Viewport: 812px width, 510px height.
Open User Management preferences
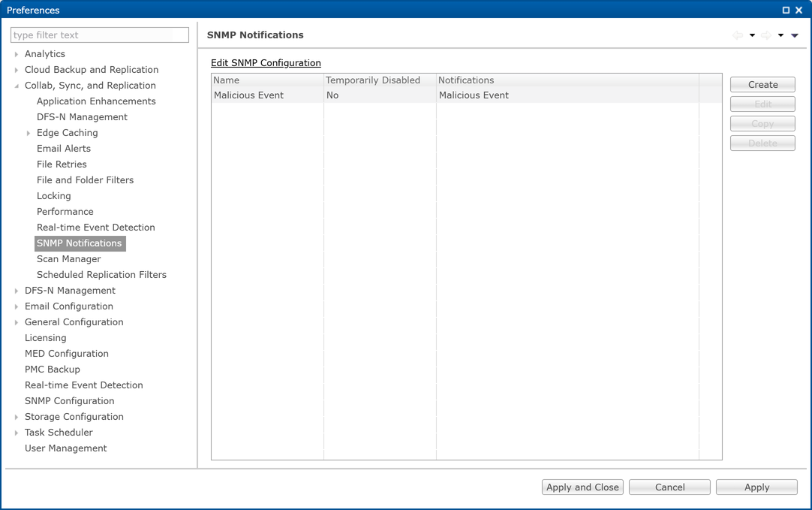(66, 448)
